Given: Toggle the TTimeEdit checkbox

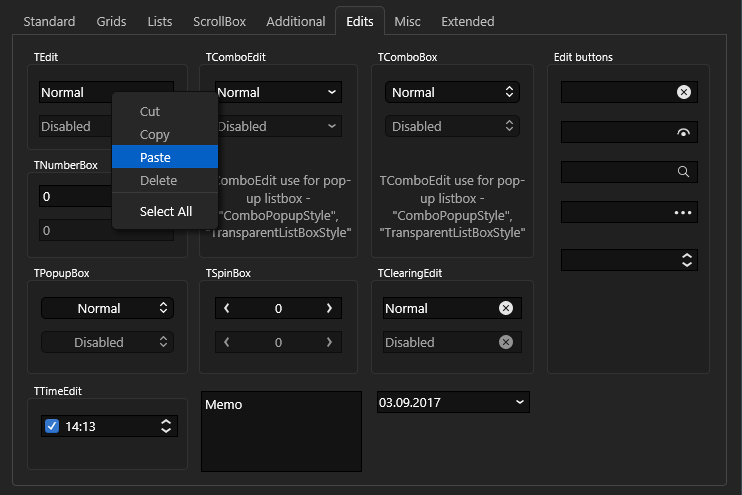Looking at the screenshot, I should coord(52,426).
